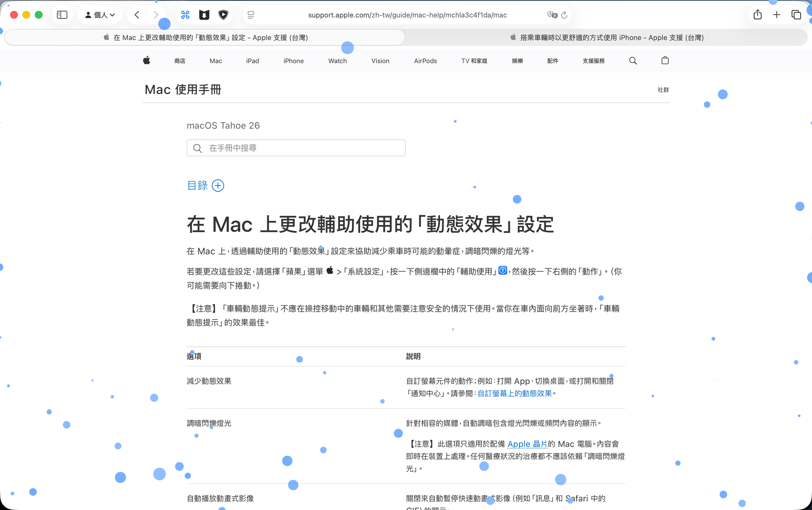Image resolution: width=812 pixels, height=510 pixels.
Task: Open the Share menu icon
Action: 757,15
